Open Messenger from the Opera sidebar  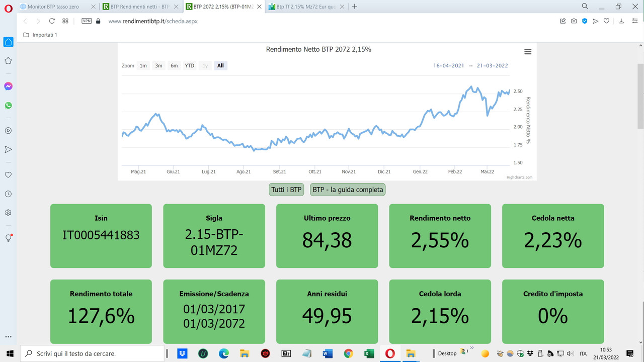pyautogui.click(x=8, y=86)
